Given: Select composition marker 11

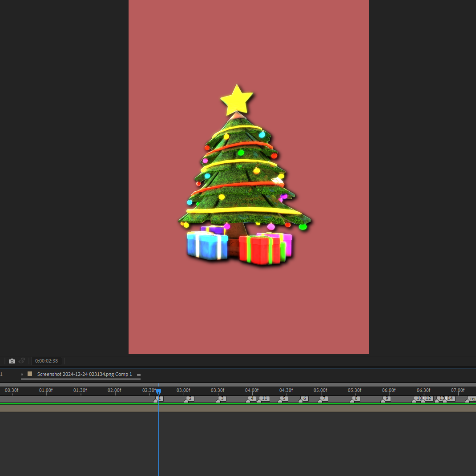Looking at the screenshot, I should 263,399.
